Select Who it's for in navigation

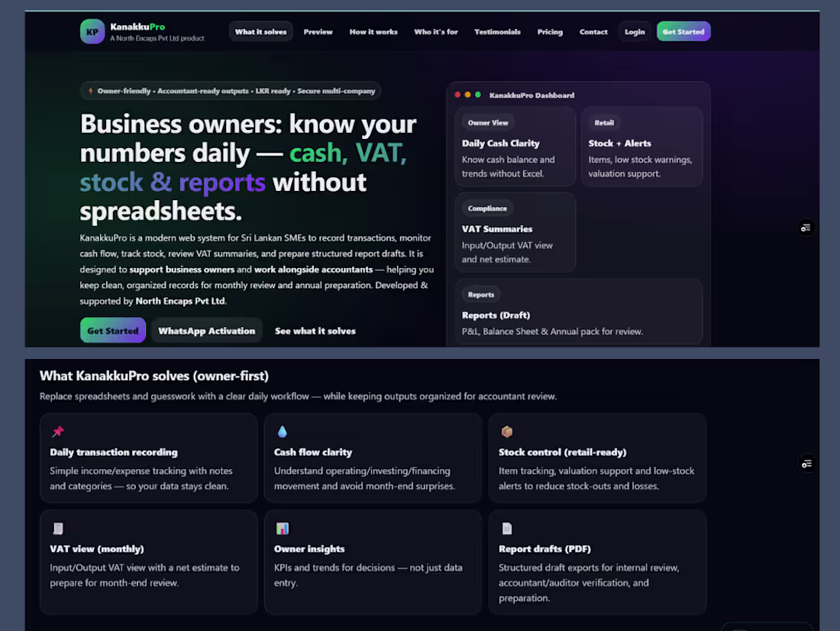(436, 31)
